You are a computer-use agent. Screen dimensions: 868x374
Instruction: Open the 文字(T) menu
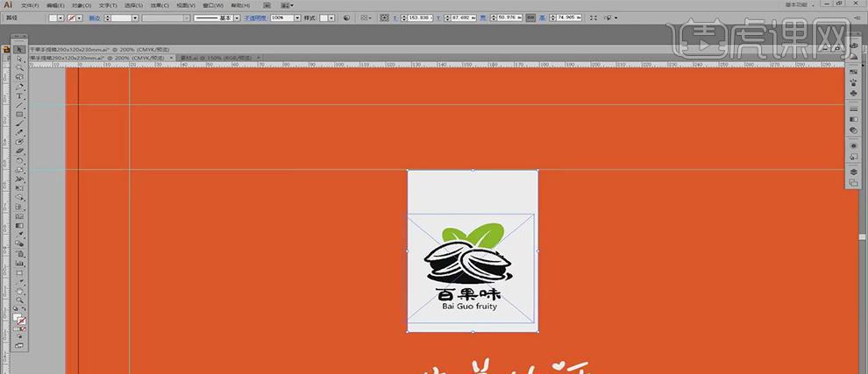(108, 5)
